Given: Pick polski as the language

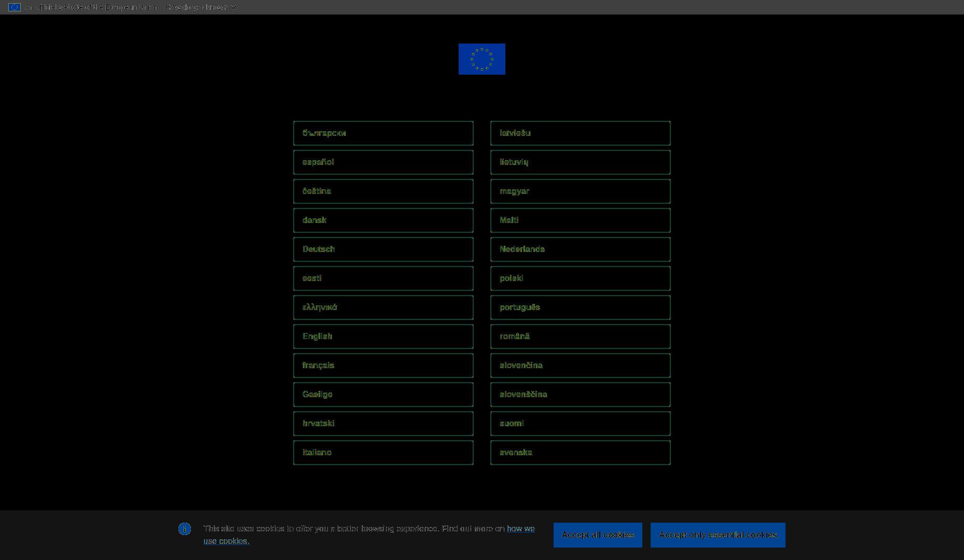Looking at the screenshot, I should point(581,278).
